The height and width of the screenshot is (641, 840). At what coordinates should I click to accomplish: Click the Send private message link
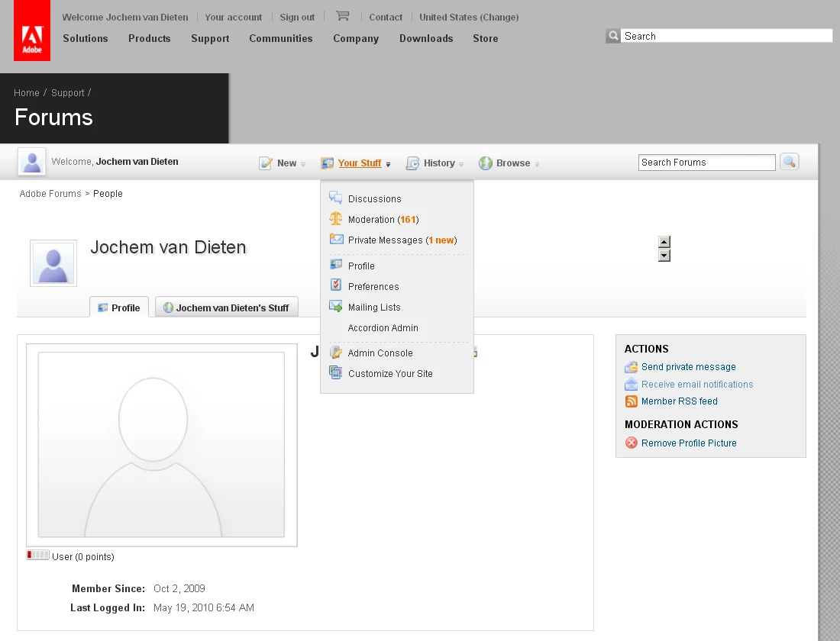click(688, 367)
